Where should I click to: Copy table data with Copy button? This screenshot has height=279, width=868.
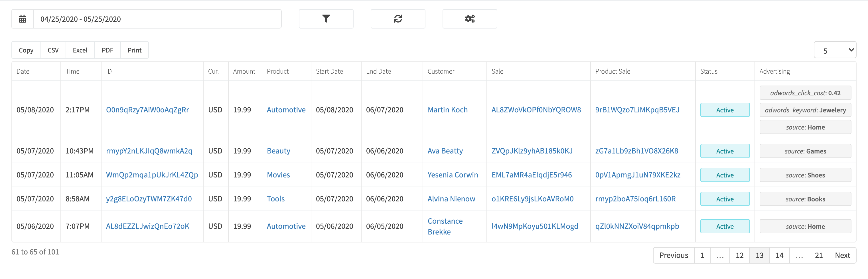coord(26,50)
